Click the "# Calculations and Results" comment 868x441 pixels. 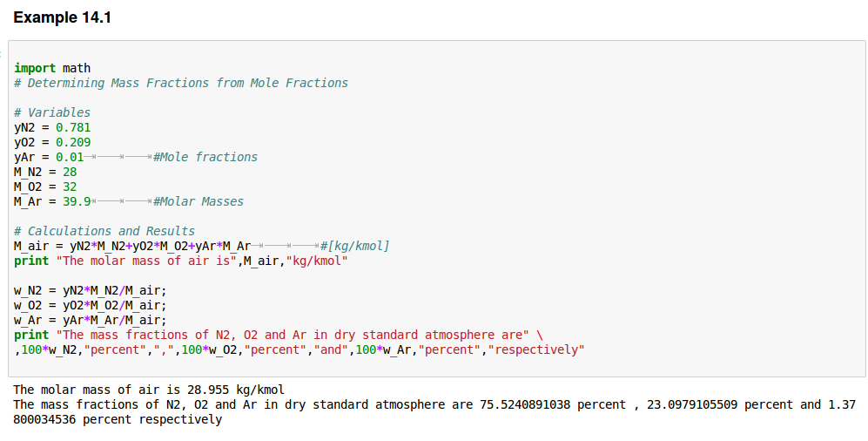(104, 231)
